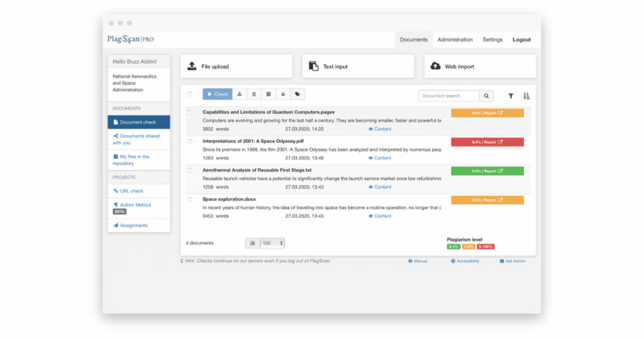
Task: Click the lock icon in toolbar
Action: coord(282,94)
